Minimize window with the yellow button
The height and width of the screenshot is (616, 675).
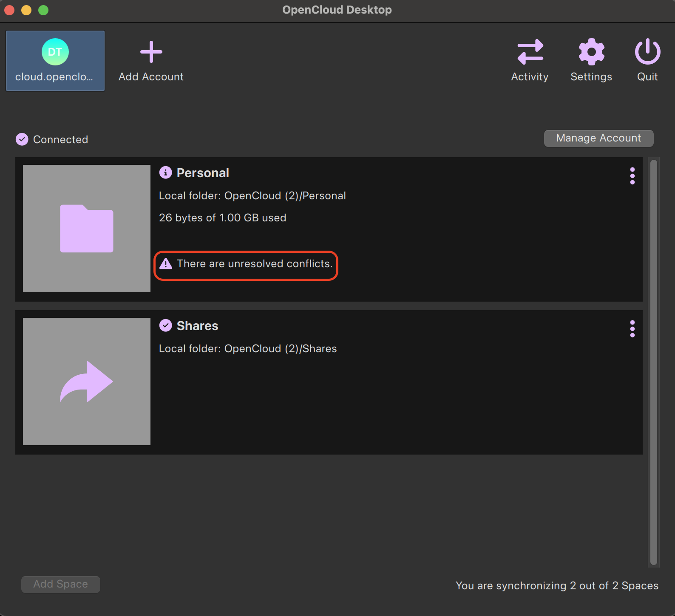pos(26,10)
